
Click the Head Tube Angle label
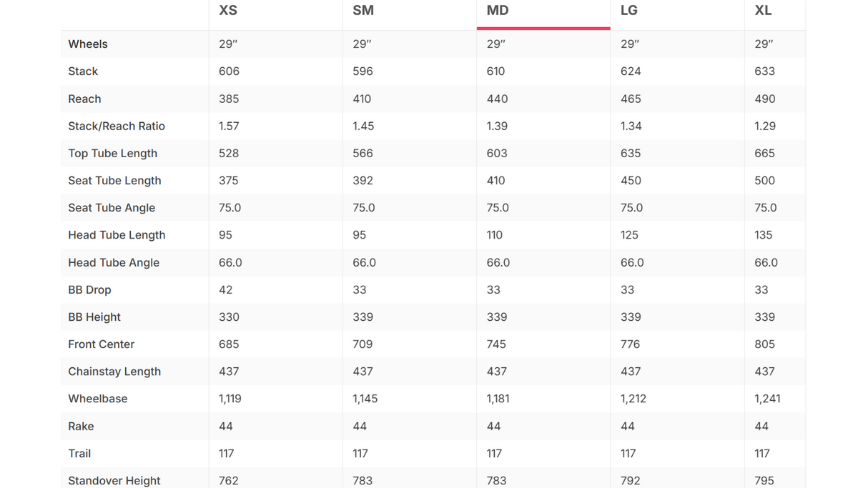click(114, 262)
